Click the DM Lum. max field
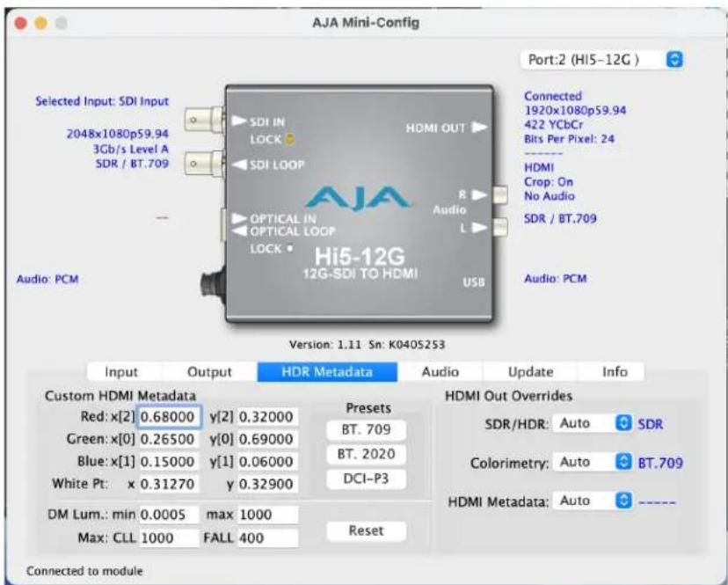 click(267, 515)
